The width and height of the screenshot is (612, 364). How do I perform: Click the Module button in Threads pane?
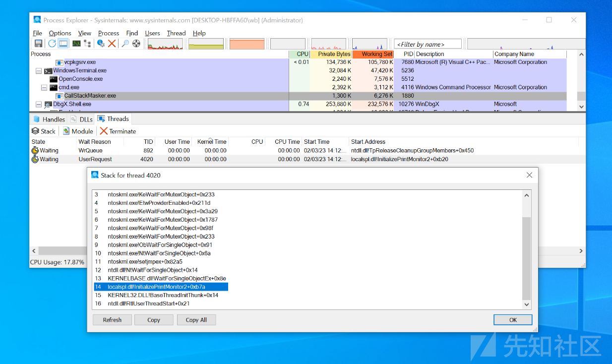pos(78,131)
